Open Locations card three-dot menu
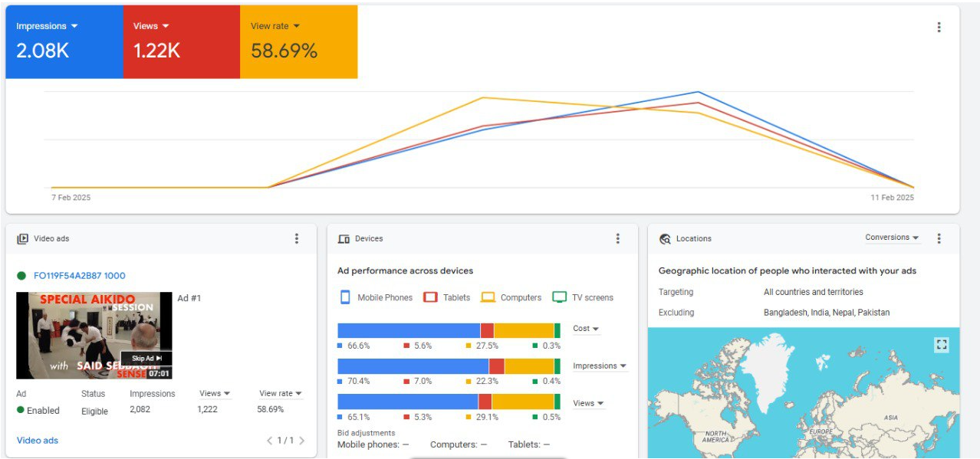 click(x=939, y=238)
